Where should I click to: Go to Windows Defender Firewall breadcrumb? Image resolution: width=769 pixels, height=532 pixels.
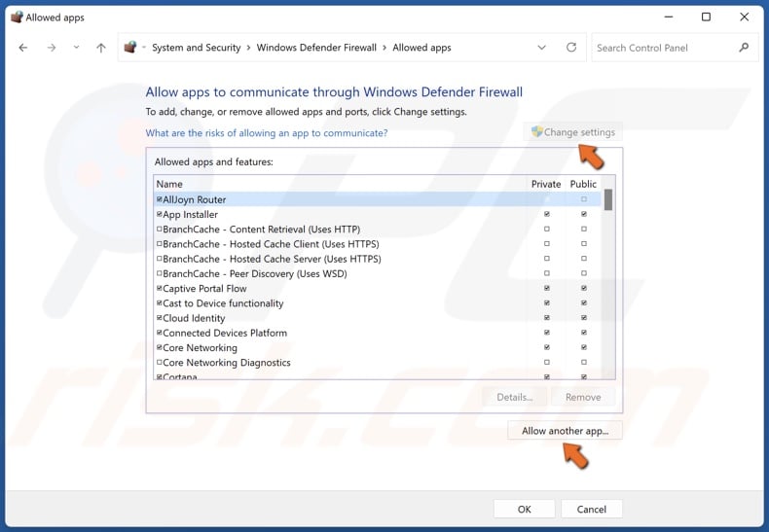(x=316, y=48)
